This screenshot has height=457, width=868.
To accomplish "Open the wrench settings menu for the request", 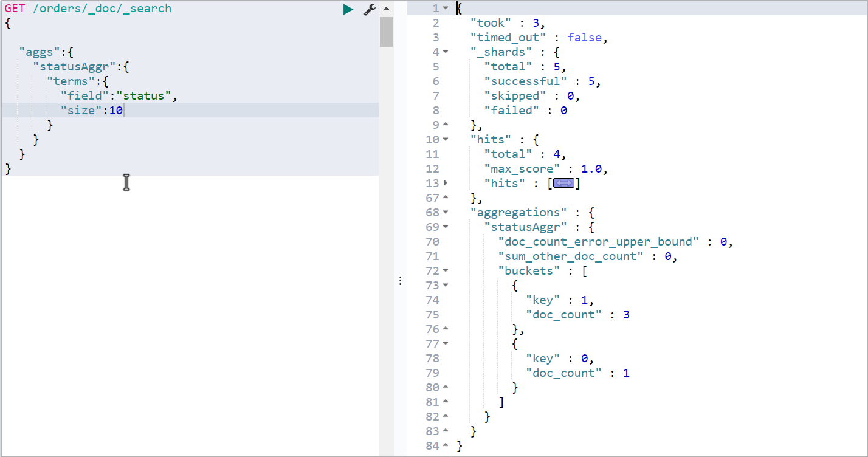I will pos(370,9).
